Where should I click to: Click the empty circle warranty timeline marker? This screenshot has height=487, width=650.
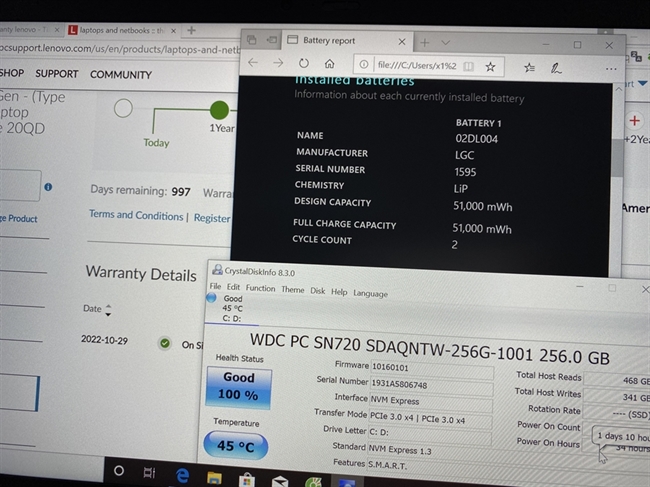click(123, 108)
